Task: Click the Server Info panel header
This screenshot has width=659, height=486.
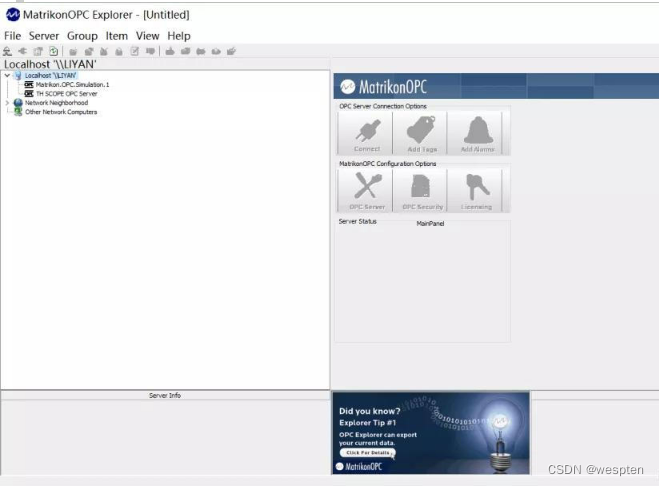Action: pyautogui.click(x=165, y=395)
